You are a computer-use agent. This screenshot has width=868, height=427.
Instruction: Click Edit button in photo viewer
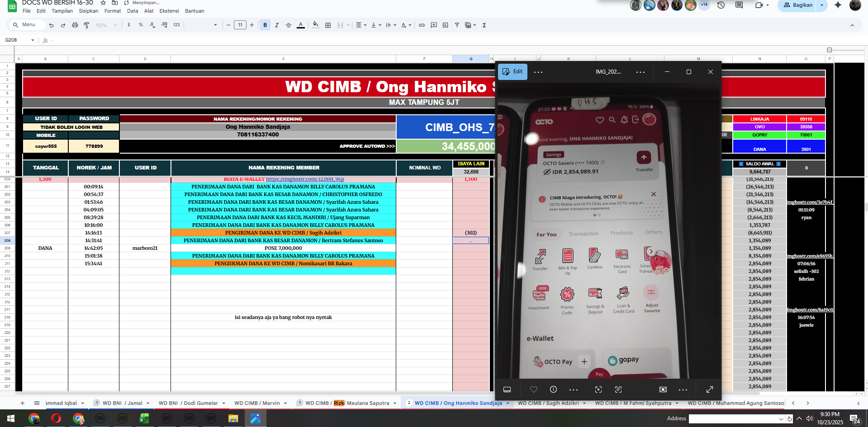click(x=512, y=71)
